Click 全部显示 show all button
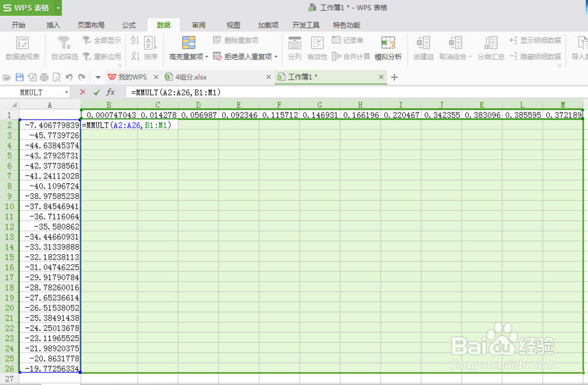 pyautogui.click(x=102, y=40)
